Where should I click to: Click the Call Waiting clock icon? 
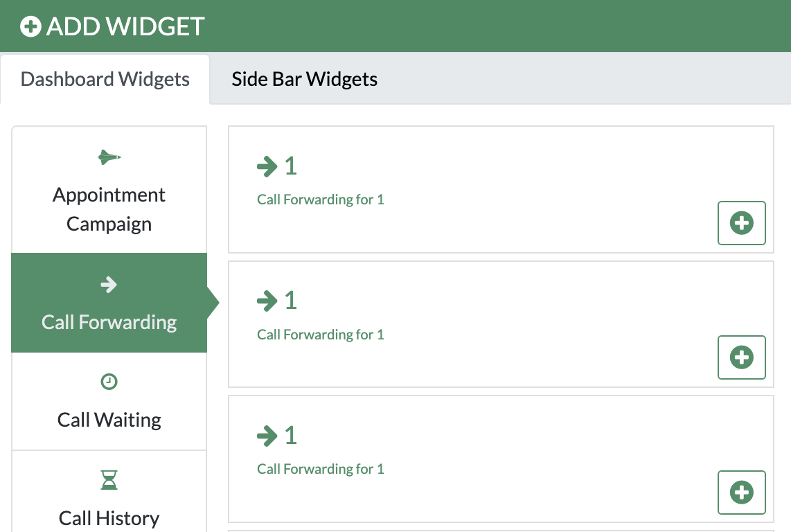(x=109, y=381)
